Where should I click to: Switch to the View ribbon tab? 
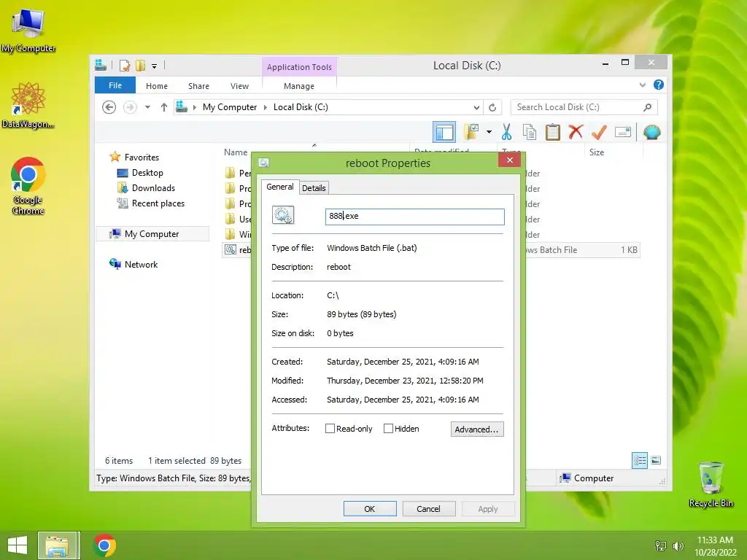coord(239,86)
